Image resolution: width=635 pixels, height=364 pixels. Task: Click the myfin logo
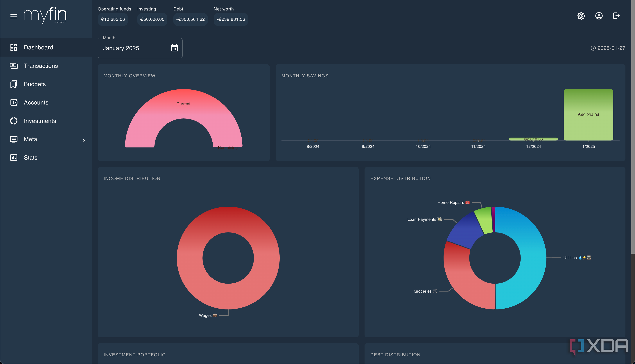(45, 15)
